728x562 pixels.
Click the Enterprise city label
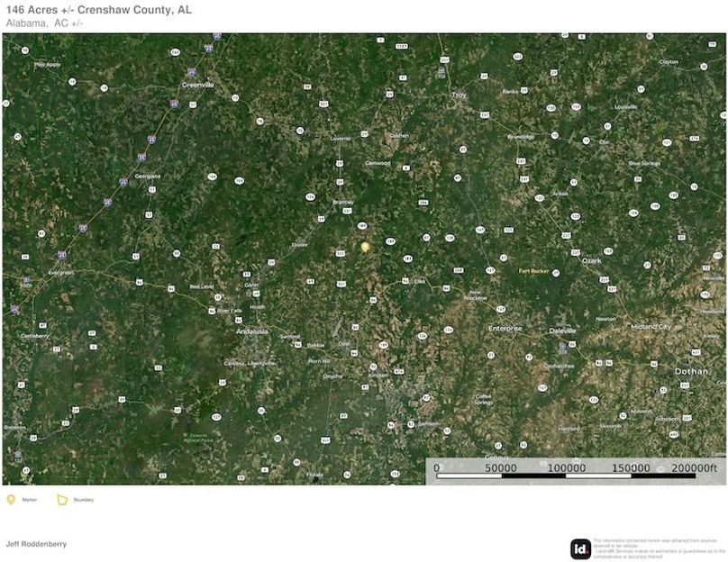pos(505,329)
